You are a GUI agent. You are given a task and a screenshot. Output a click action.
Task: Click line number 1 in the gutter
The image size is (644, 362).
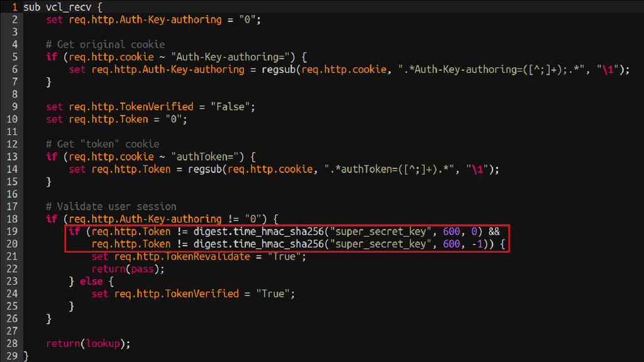[x=15, y=7]
